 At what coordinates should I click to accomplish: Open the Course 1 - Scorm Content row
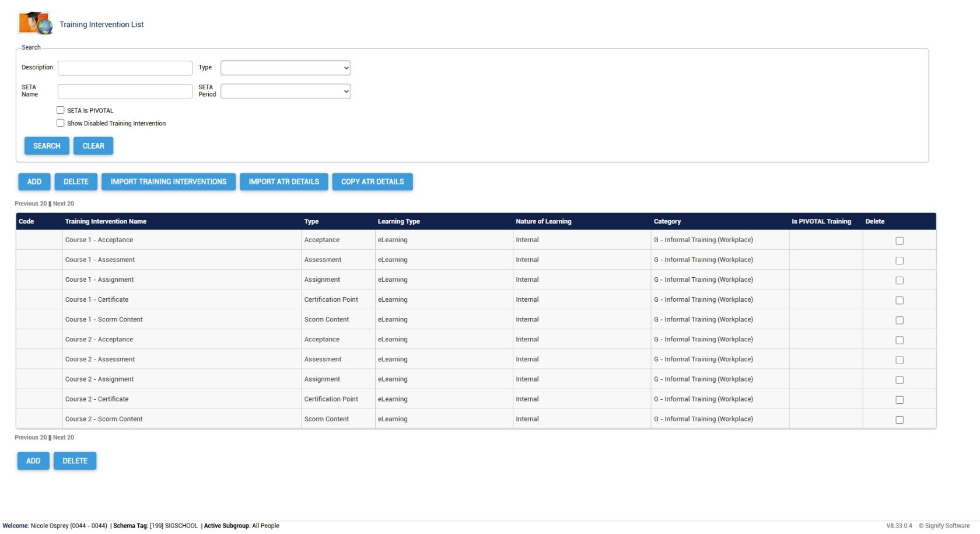click(x=476, y=319)
